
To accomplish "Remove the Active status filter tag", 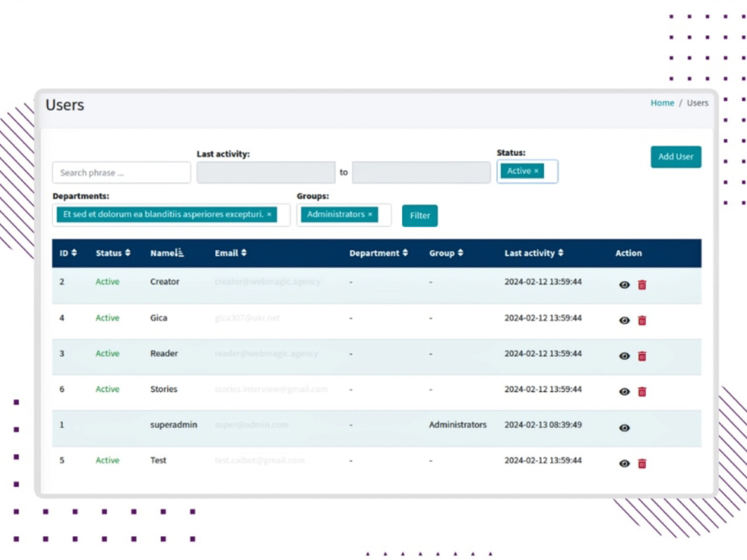I will point(536,171).
